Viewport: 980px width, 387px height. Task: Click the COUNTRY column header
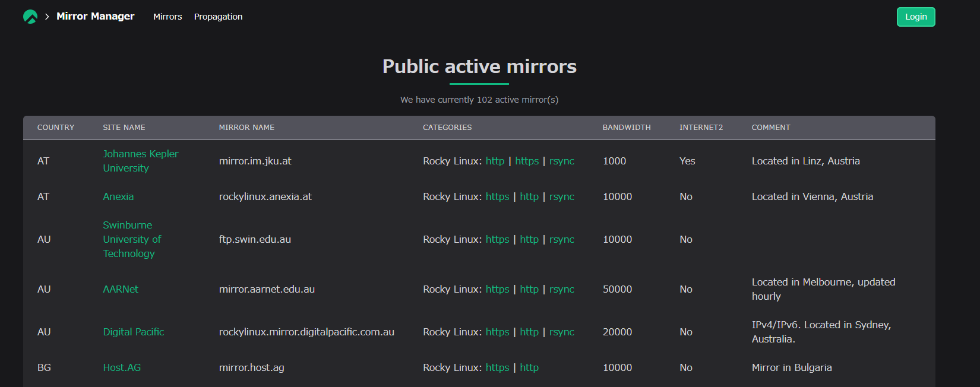coord(56,128)
